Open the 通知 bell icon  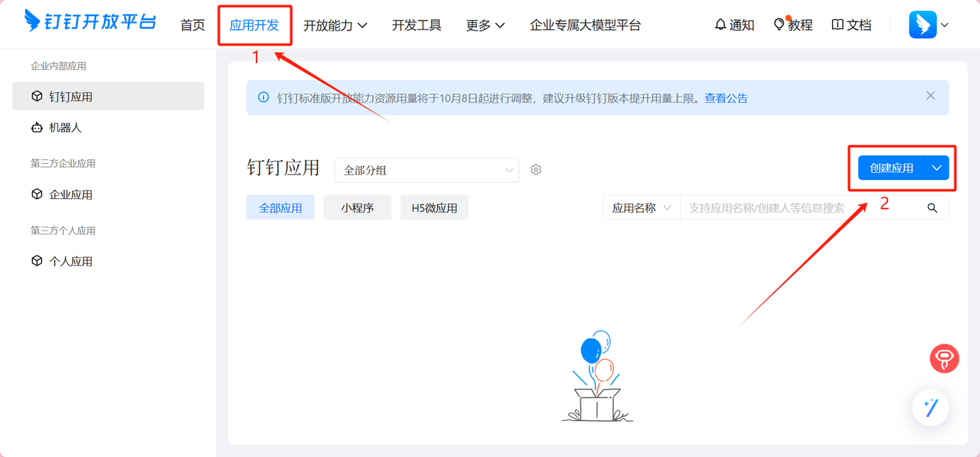720,24
